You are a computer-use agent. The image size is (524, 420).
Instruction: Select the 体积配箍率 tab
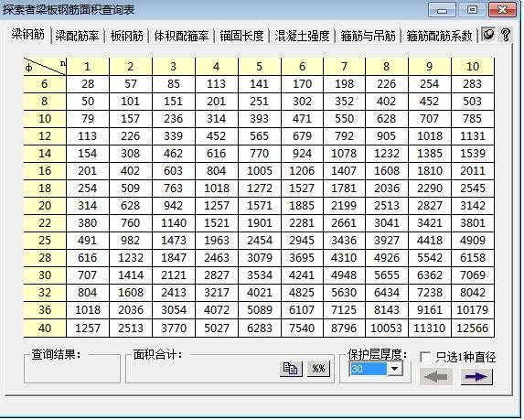click(181, 36)
